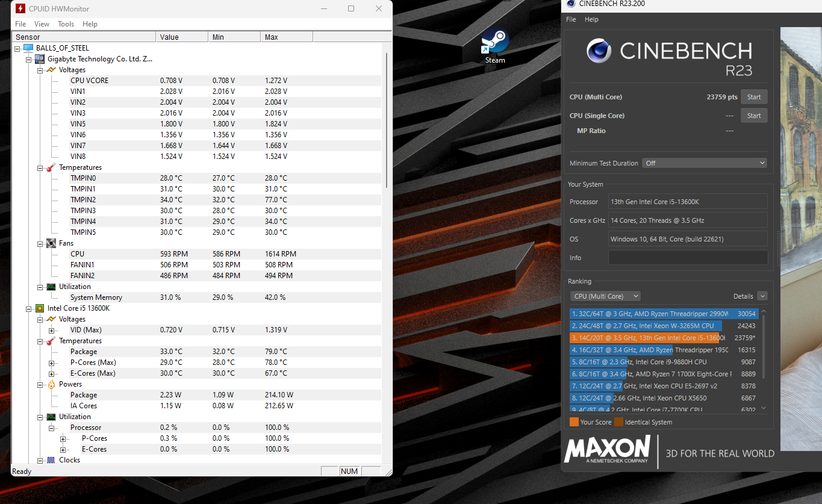Screen dimensions: 822x504
Task: Select the orange i5-13600K ranking entry
Action: coord(664,338)
